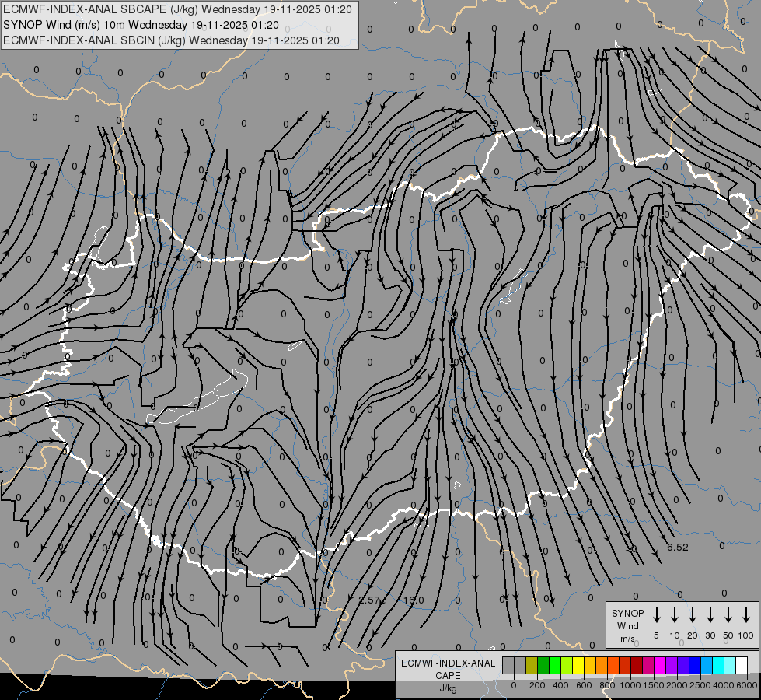This screenshot has width=761, height=700.
Task: Click the 'SYNOP' label in wind legend
Action: [627, 613]
